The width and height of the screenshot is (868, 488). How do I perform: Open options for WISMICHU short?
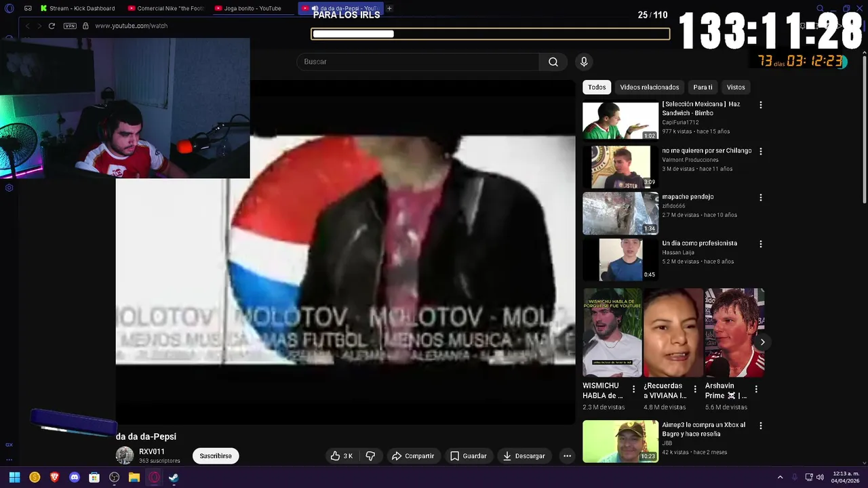(634, 389)
